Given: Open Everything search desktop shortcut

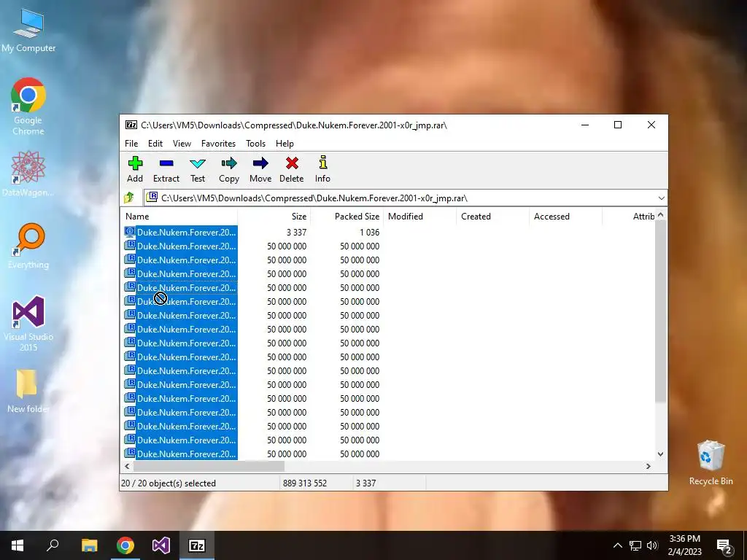Looking at the screenshot, I should (28, 246).
